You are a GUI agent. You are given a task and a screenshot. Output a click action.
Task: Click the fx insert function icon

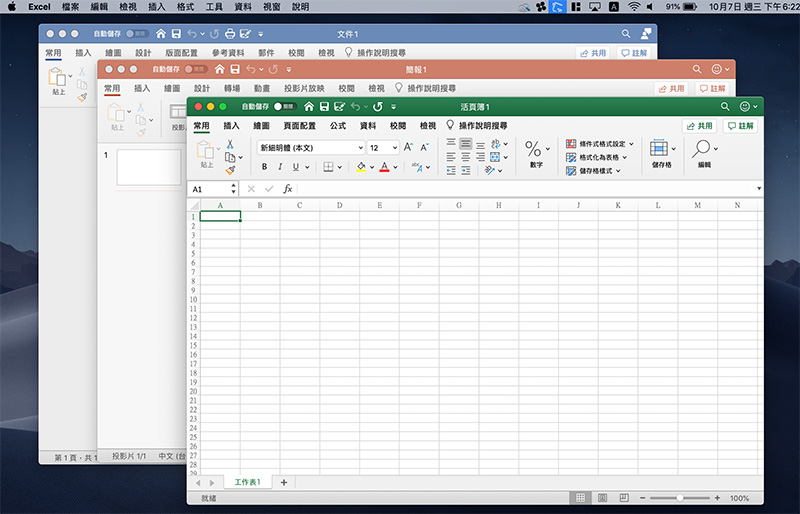click(287, 189)
